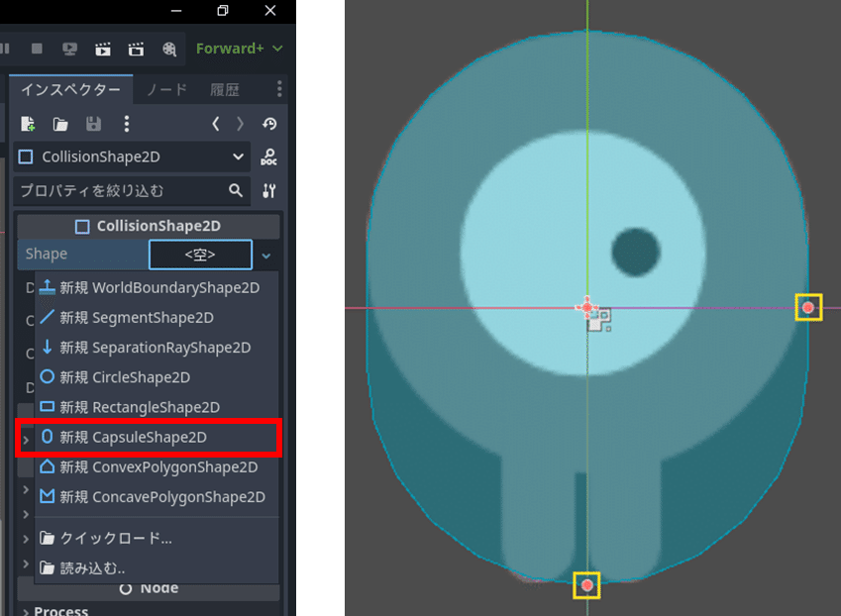Choose 読み込む.. from the menu
This screenshot has width=841, height=616.
click(x=157, y=567)
